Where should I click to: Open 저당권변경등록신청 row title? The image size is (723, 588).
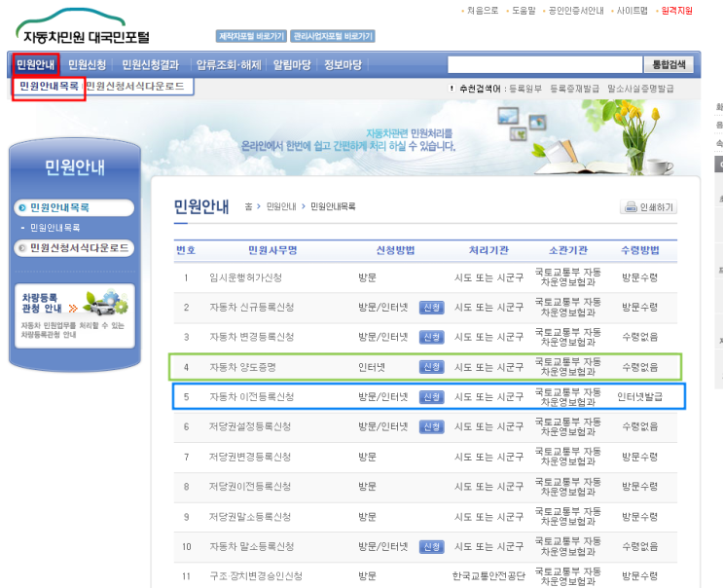pos(250,457)
